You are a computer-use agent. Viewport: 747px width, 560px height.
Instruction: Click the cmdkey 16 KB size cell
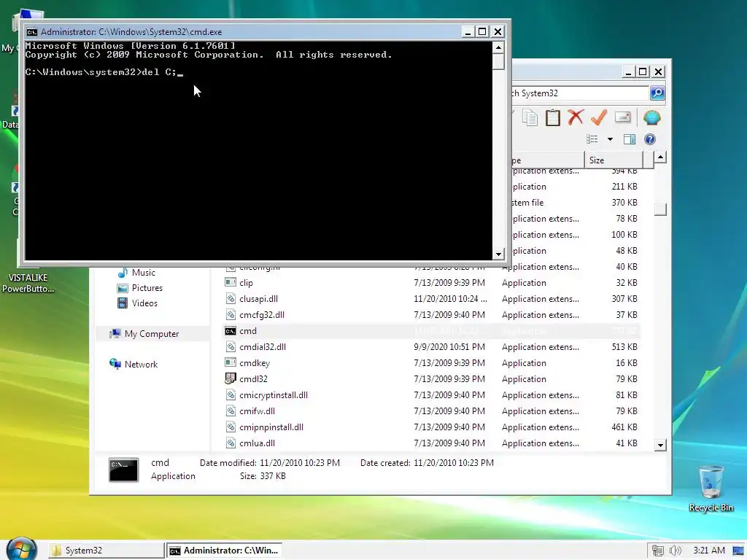pyautogui.click(x=627, y=363)
